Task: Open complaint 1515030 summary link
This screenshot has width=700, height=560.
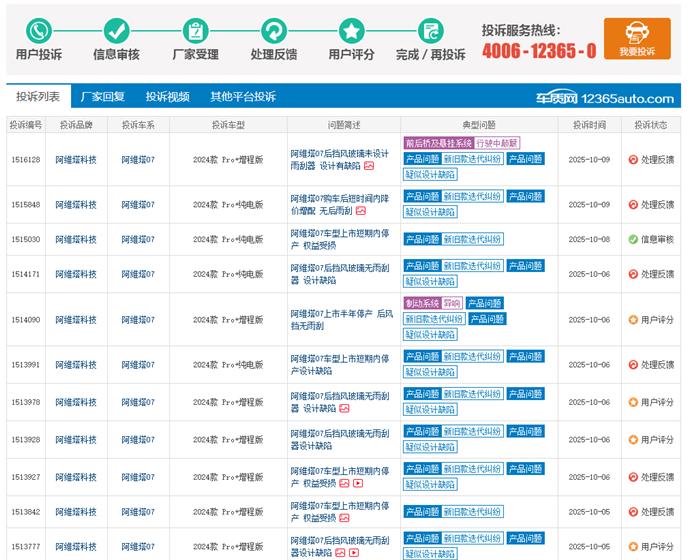Action: [x=338, y=240]
